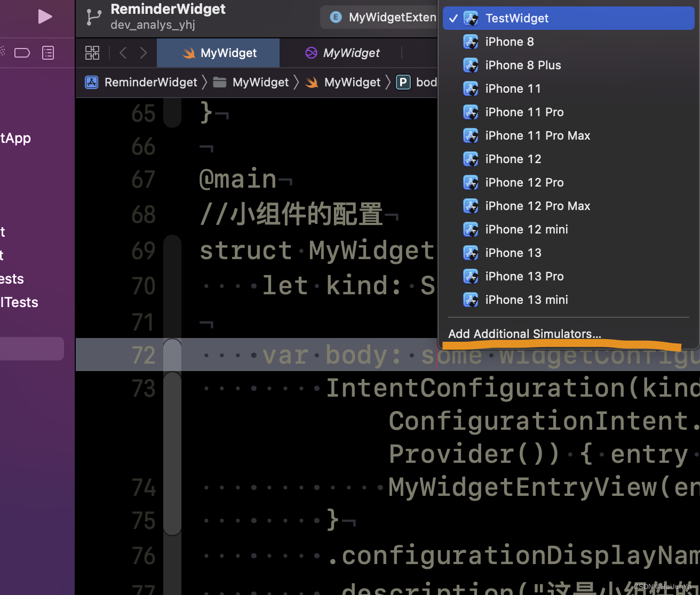
Task: Click line number 72 in the gutter
Action: pos(144,355)
